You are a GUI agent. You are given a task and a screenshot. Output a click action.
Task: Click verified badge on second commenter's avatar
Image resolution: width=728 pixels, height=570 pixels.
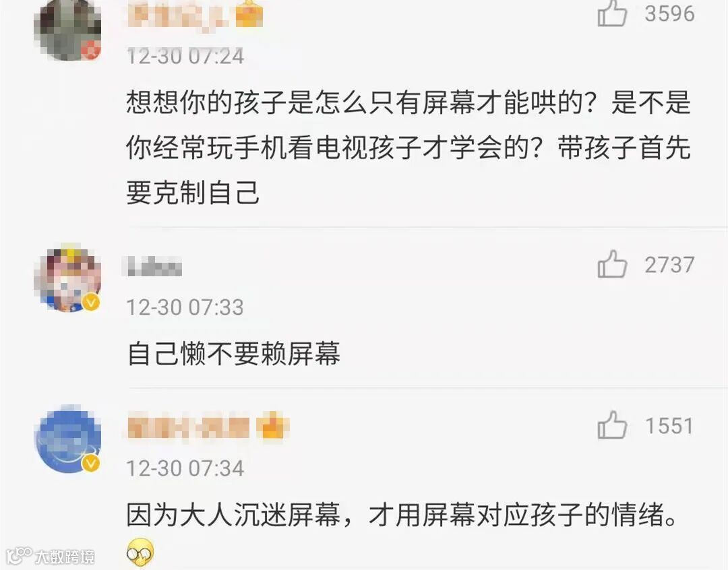(x=91, y=302)
